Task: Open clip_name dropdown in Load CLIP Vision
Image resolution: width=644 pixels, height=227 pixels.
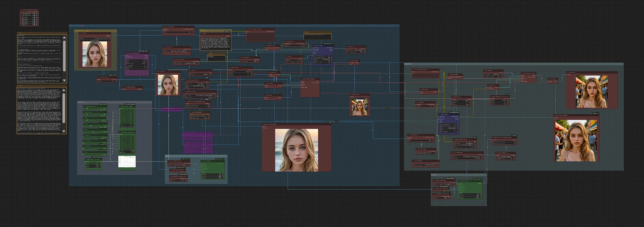Action: [x=177, y=51]
